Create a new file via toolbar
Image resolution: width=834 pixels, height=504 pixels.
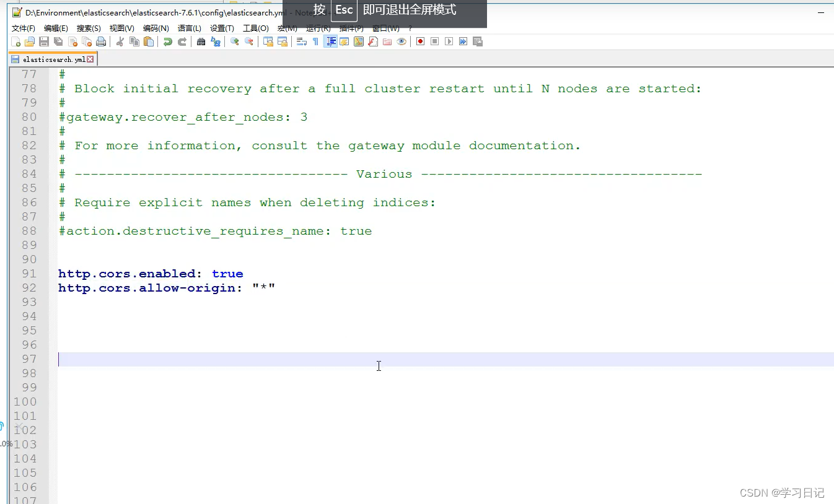pos(16,41)
